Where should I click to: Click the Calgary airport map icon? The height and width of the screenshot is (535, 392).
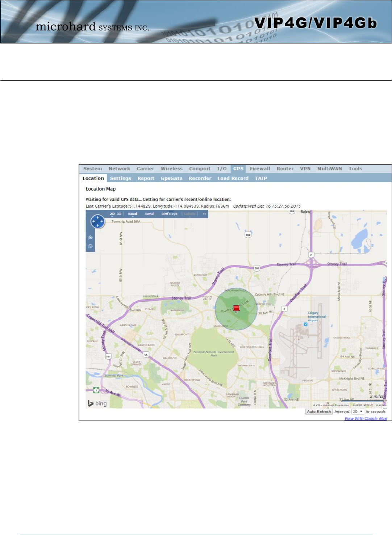[x=305, y=325]
